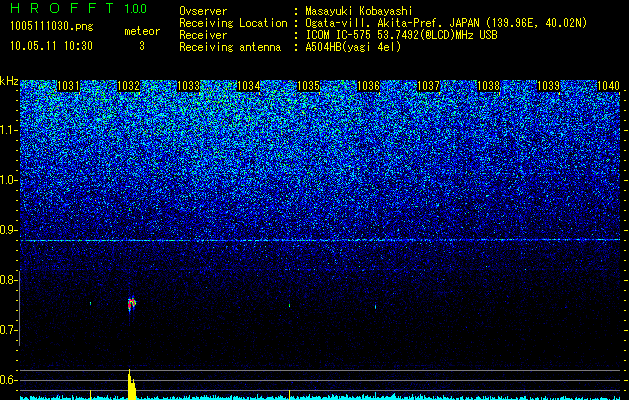Click the 1032 time marker
629x400 pixels.
pos(128,86)
